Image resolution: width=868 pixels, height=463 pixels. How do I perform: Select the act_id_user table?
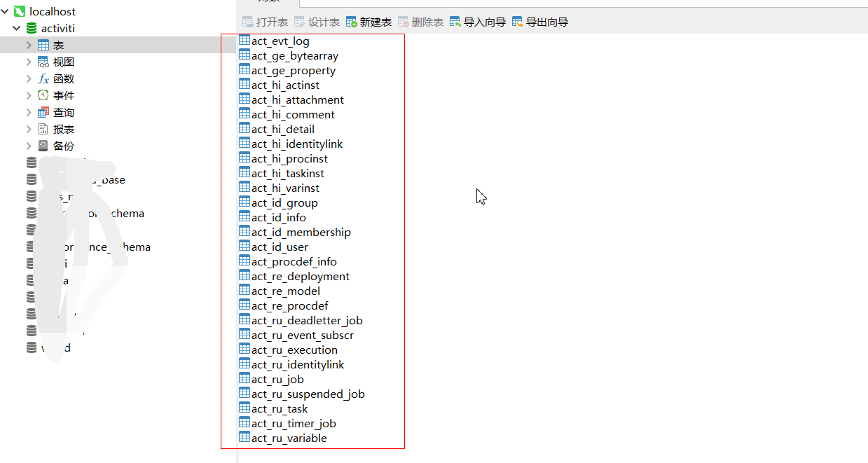pyautogui.click(x=280, y=247)
